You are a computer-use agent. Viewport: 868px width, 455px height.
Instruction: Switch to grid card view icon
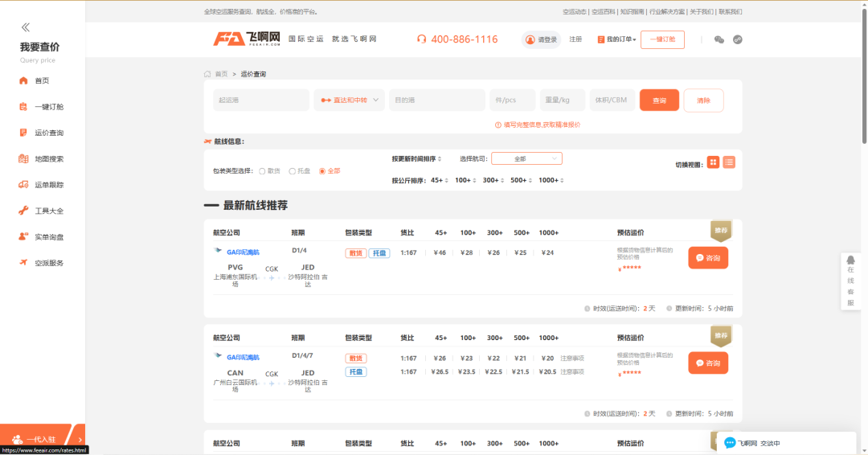(x=713, y=162)
